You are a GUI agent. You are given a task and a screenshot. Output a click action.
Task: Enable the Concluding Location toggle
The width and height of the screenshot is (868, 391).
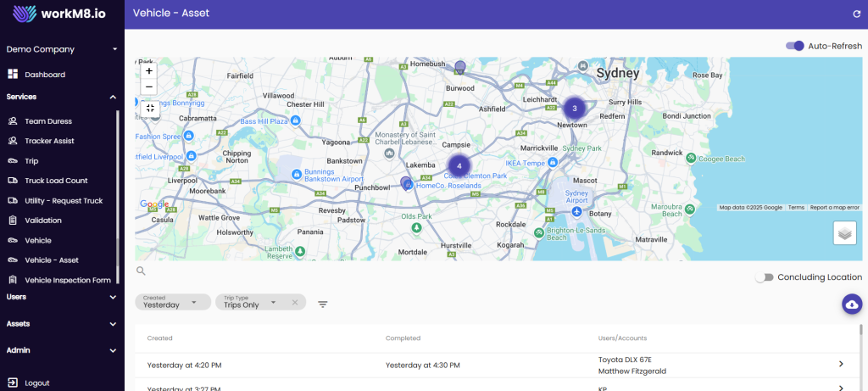[765, 277]
